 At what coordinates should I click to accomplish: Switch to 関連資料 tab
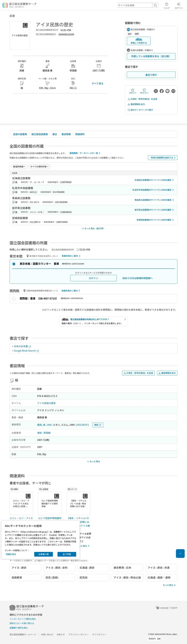(80, 134)
